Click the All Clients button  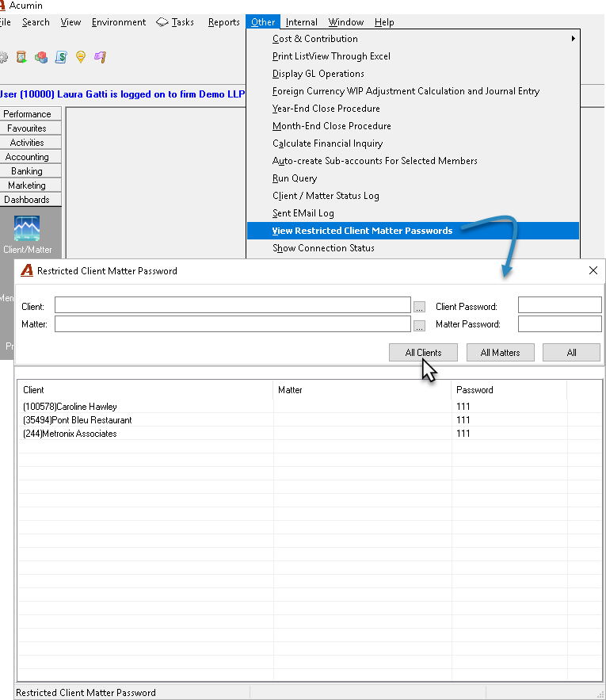pos(423,352)
